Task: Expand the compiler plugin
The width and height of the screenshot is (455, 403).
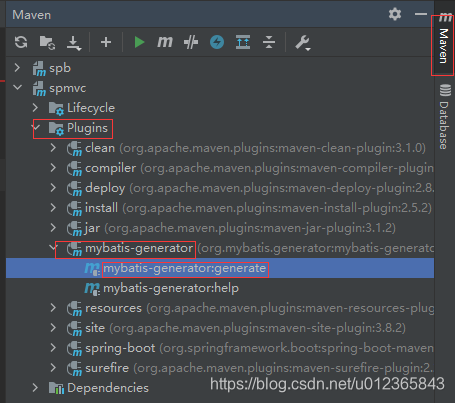Action: (53, 168)
